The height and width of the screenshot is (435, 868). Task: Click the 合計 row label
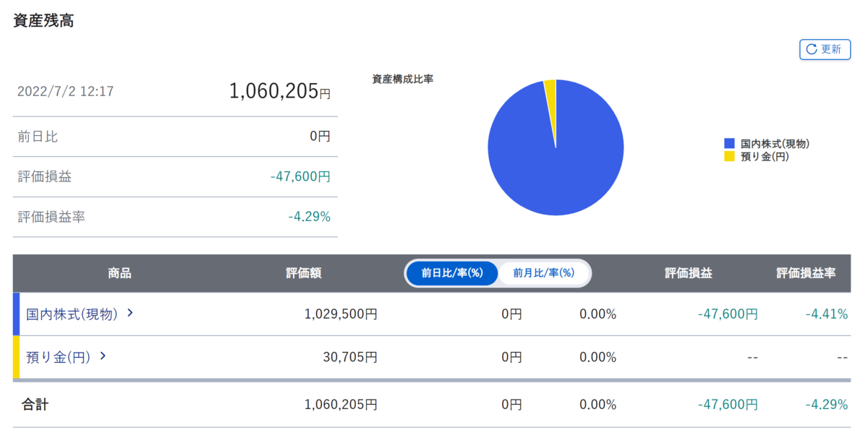[35, 405]
